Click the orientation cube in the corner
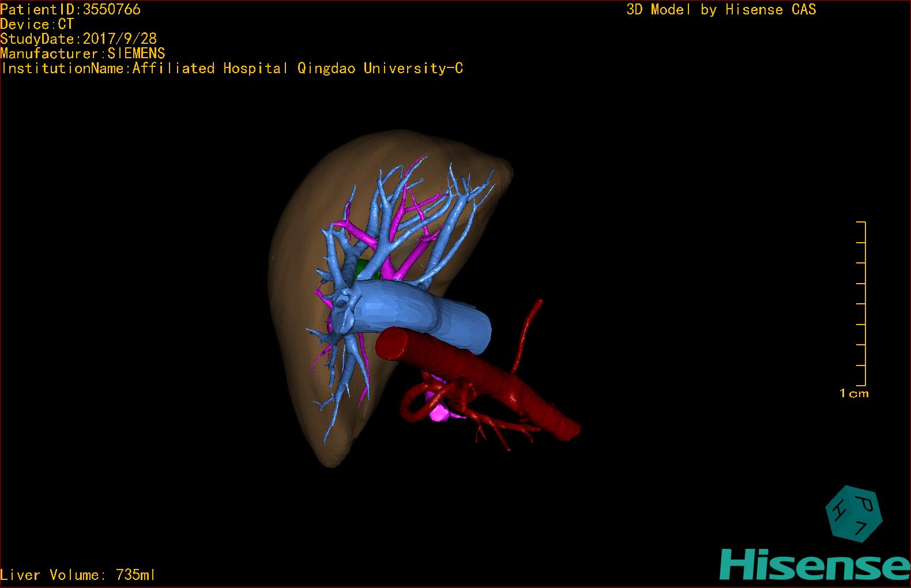This screenshot has height=588, width=911. 854,514
